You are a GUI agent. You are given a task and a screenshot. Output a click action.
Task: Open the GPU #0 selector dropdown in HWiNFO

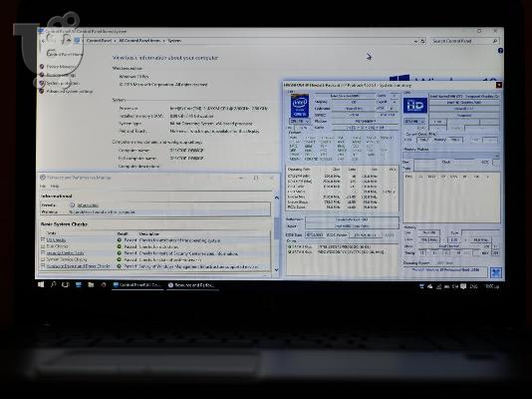415,121
